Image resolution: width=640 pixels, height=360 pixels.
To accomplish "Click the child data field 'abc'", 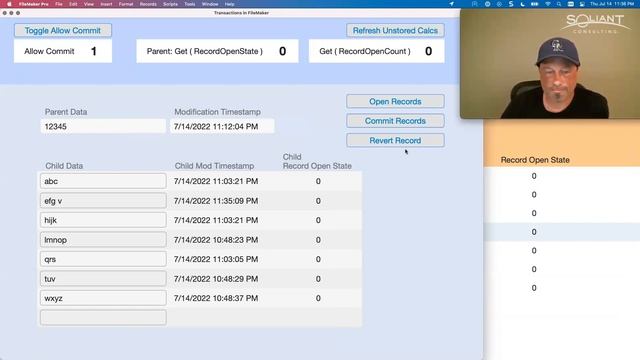I will point(103,181).
